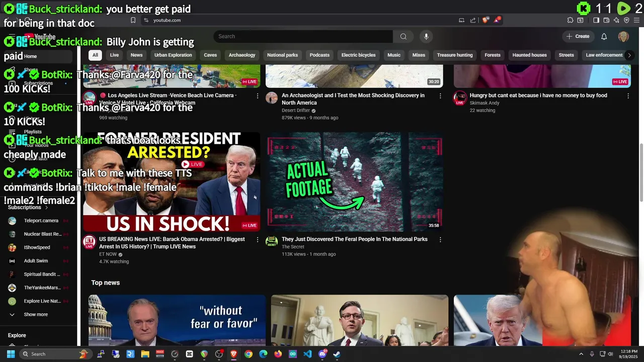Open the Brave VPN shield icon
Screen dimensions: 644x362
coord(626,20)
